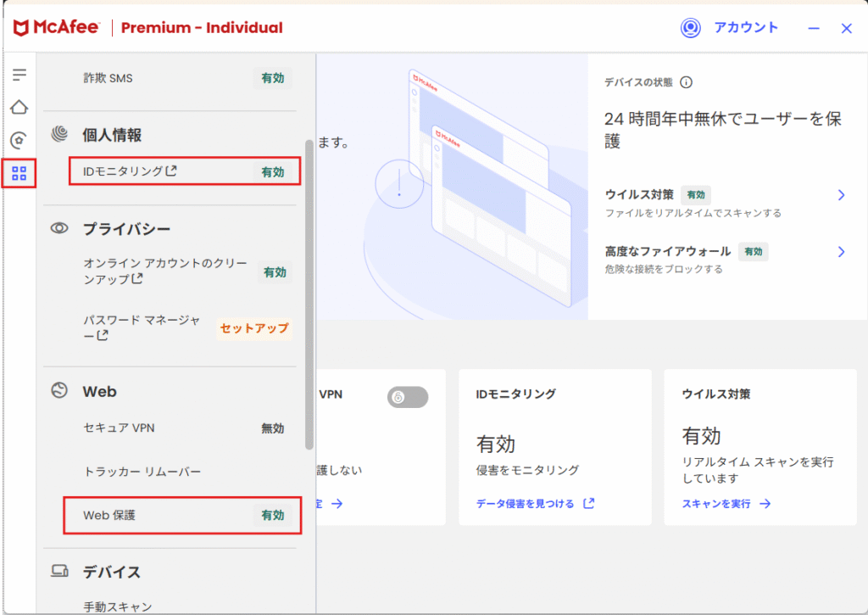Click the external link icon after オンライン アカウントのクリーンアップ
868x615 pixels.
click(x=136, y=279)
